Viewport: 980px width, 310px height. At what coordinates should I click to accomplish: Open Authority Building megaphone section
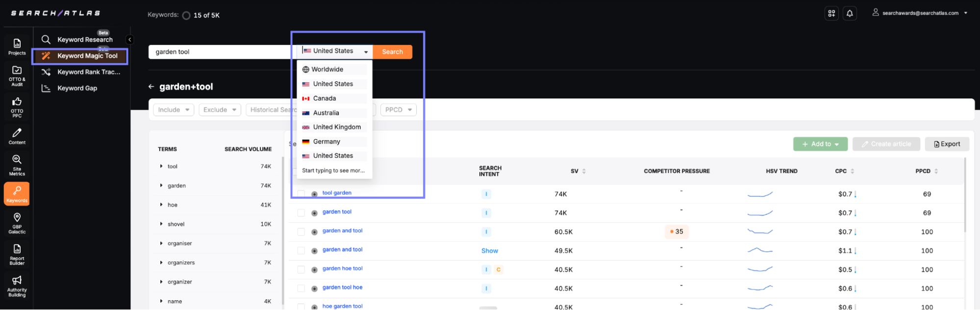(17, 286)
